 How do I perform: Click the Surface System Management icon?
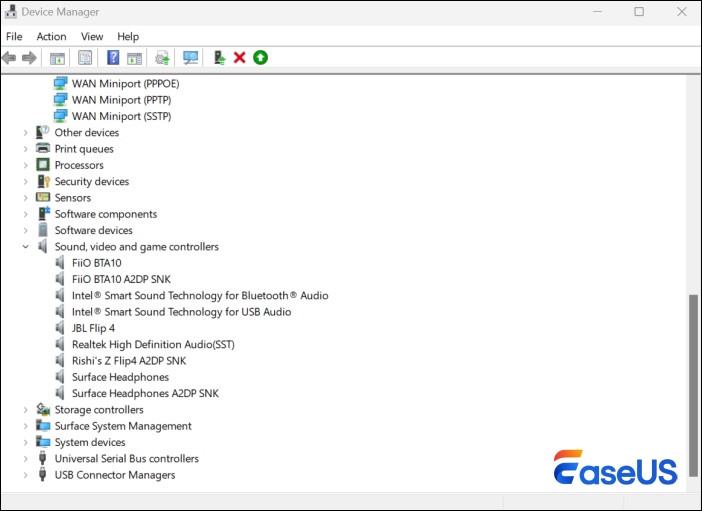click(43, 425)
